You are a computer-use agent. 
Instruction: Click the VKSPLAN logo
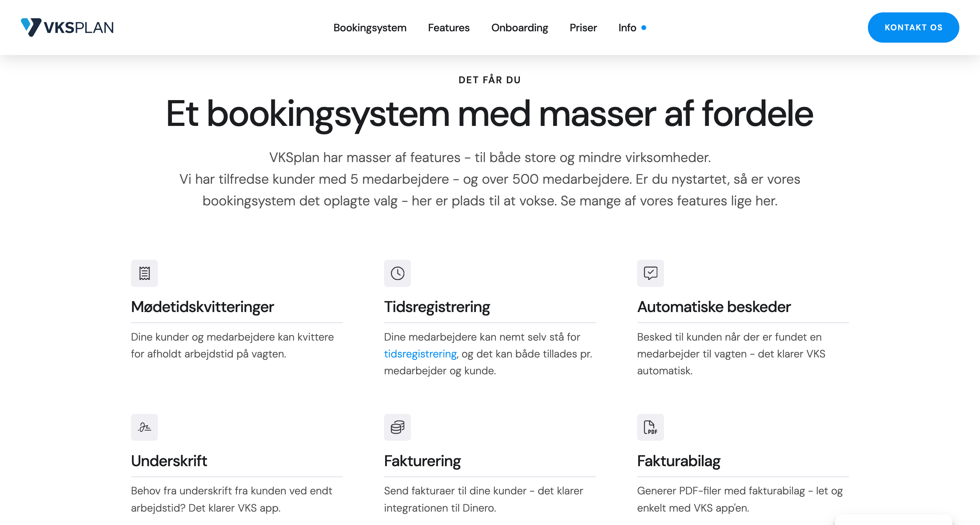pyautogui.click(x=67, y=28)
